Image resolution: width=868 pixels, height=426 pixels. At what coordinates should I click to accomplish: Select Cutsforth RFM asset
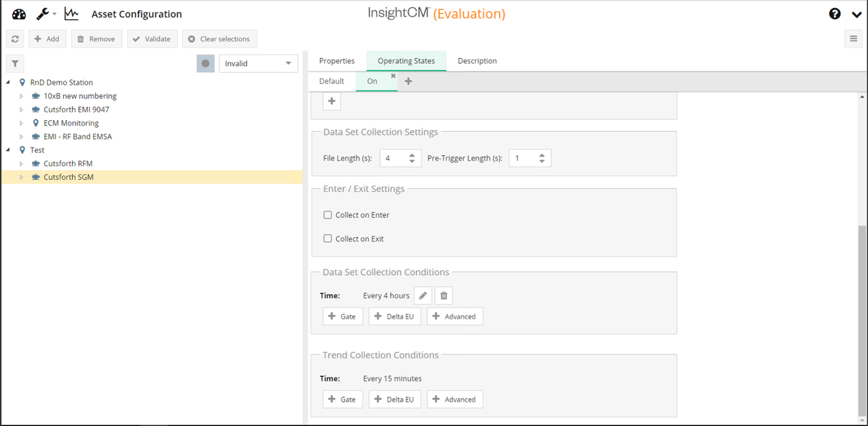coord(68,164)
